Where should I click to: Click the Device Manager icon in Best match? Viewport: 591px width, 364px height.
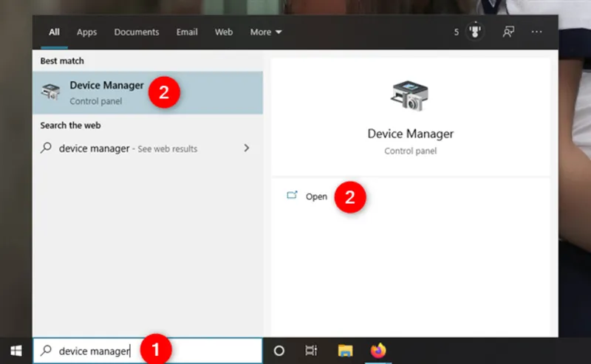[x=50, y=92]
